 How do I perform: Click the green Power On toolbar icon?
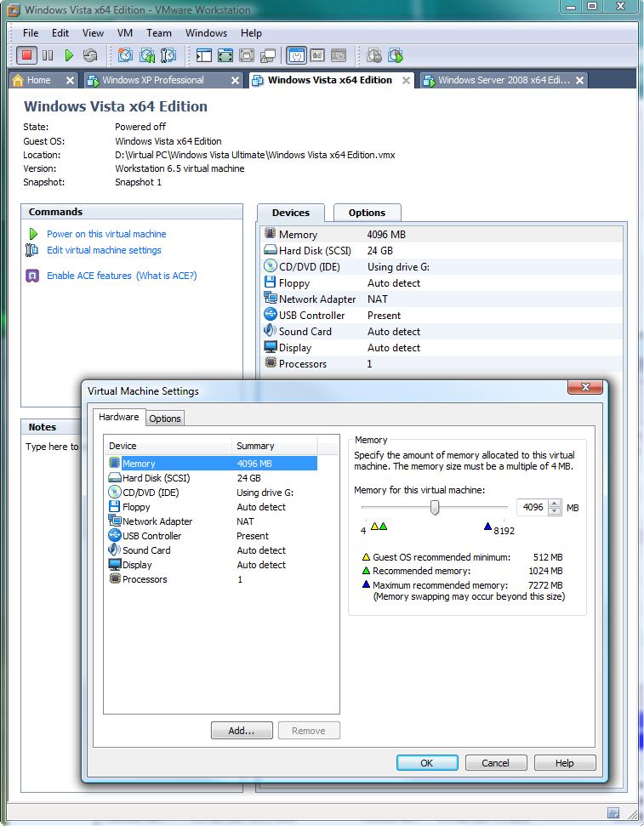pyautogui.click(x=69, y=55)
